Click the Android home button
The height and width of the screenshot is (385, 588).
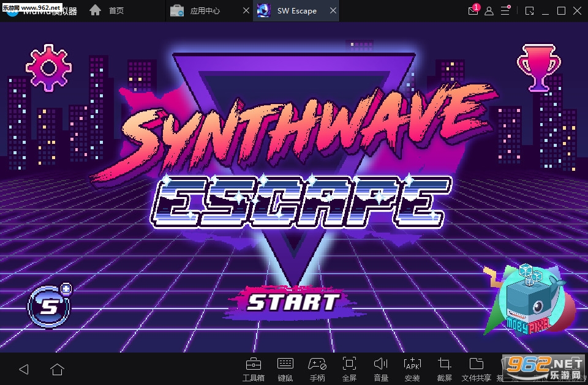tap(58, 369)
